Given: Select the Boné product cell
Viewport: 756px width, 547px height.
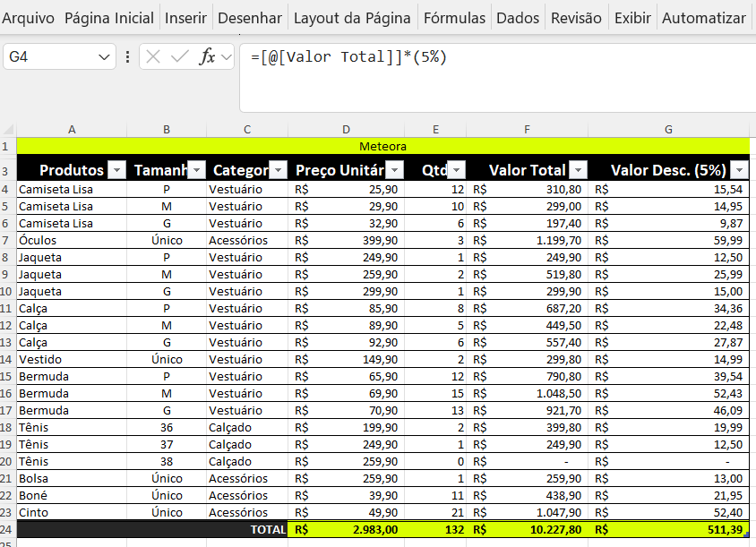Looking at the screenshot, I should (72, 495).
